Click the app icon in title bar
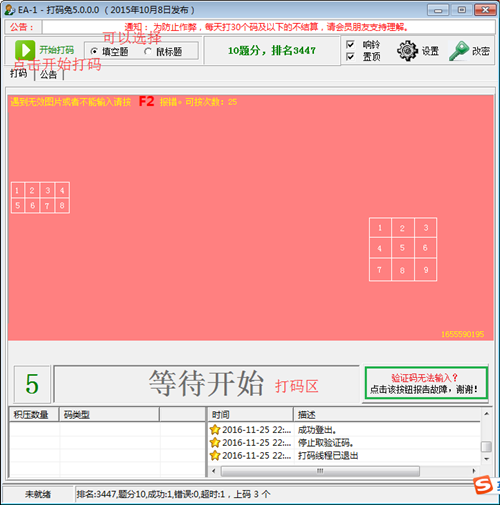Screen dimensions: 500x505 click(10, 10)
